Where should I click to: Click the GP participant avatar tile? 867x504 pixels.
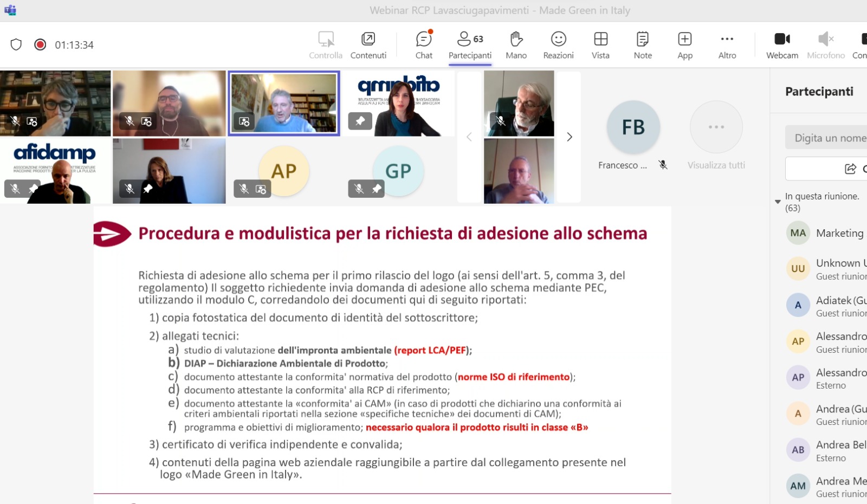click(x=398, y=171)
